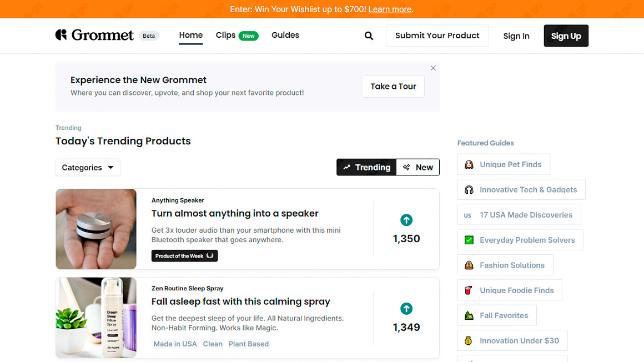Go to the Home tab
Viewport: 644px width, 362px height.
[190, 36]
